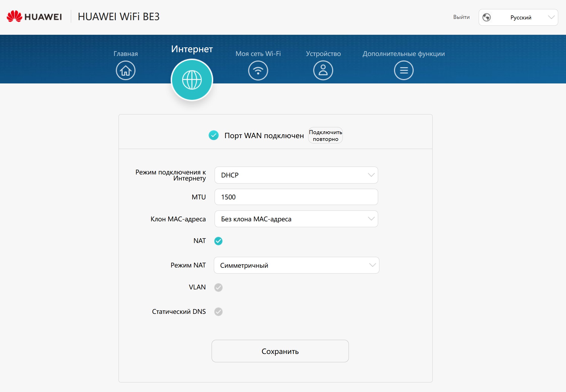This screenshot has height=392, width=566.
Task: Expand the NAT mode Симметричный dropdown
Action: click(x=297, y=265)
